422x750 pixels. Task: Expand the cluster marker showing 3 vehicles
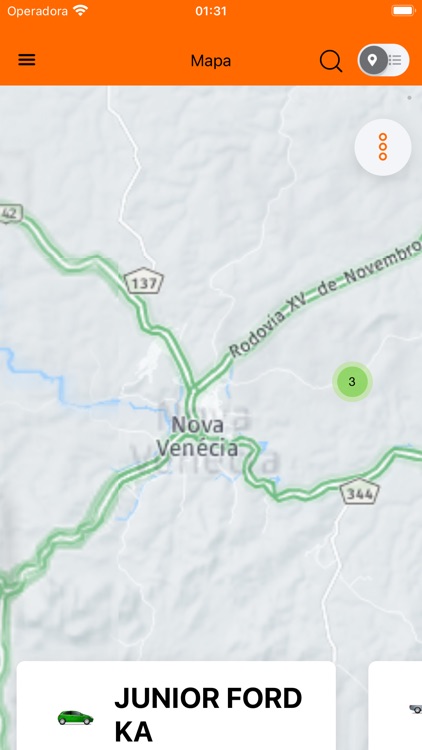pos(352,382)
